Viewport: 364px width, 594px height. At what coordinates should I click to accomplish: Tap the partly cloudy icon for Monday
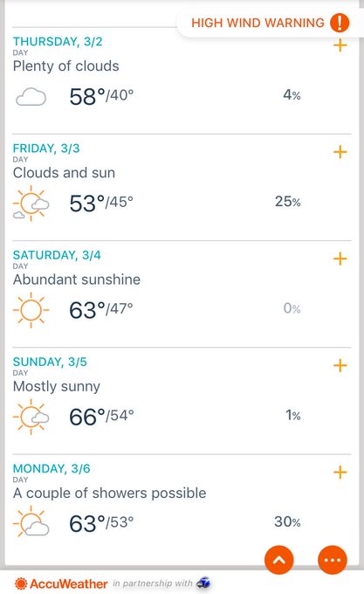tap(31, 522)
